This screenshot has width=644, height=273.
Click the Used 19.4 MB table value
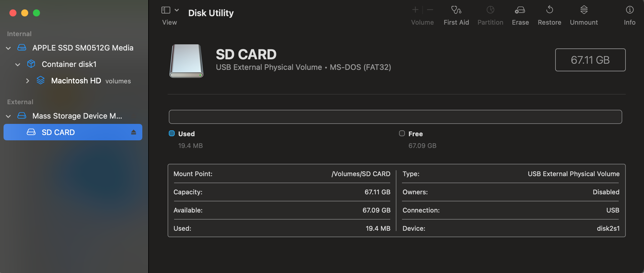378,228
